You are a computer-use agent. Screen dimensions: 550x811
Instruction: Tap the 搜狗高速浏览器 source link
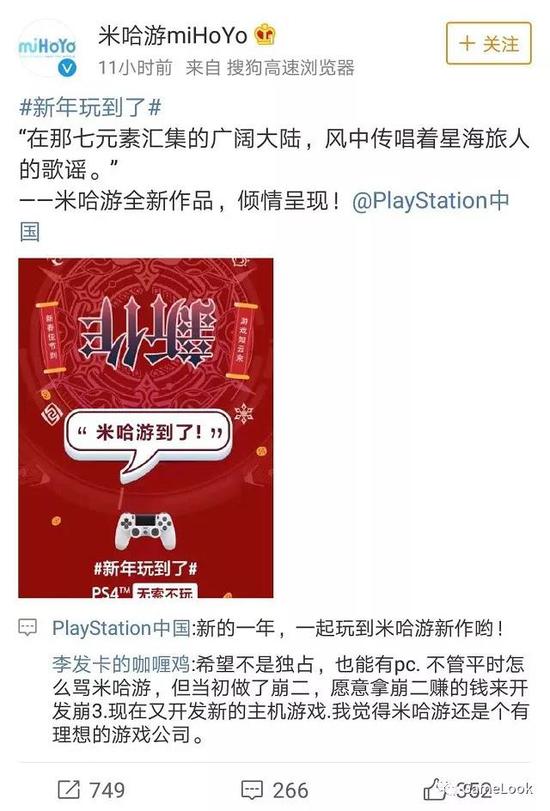291,67
